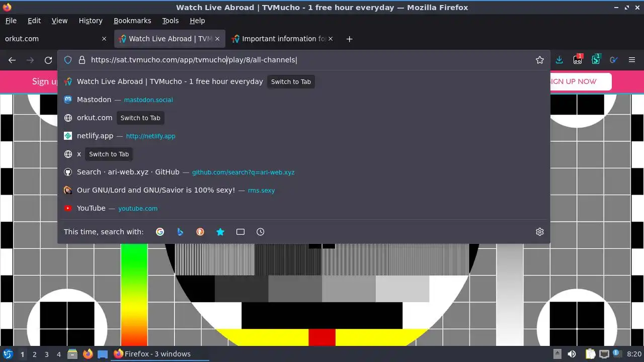The width and height of the screenshot is (644, 362).
Task: Open the History menu
Action: [x=91, y=21]
